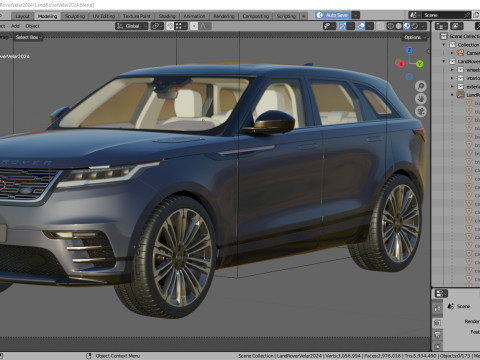
Task: Switch to the Layout workspace tab
Action: point(22,16)
